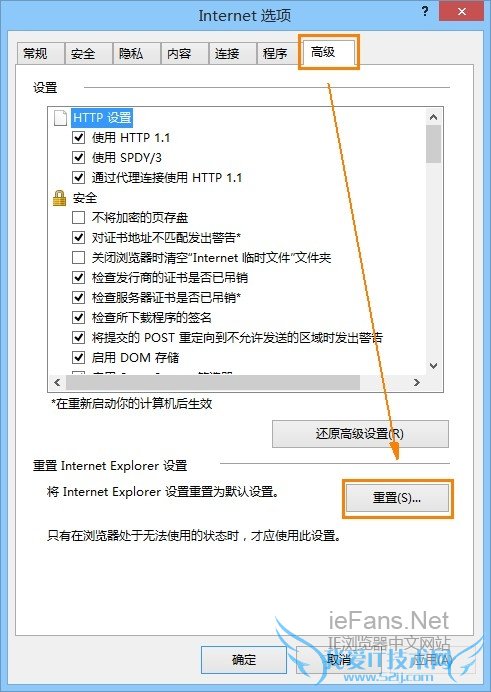
Task: Click the settings list scroll up arrow
Action: pyautogui.click(x=434, y=117)
